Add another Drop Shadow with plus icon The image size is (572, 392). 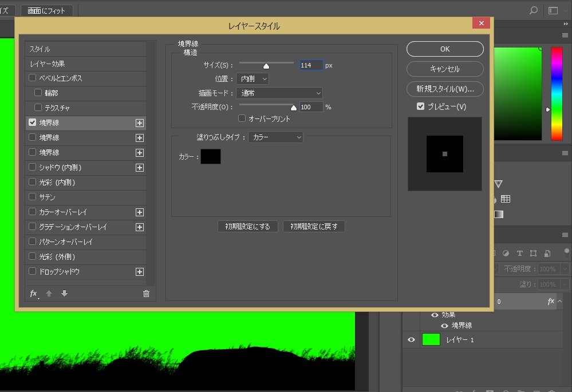tap(139, 272)
